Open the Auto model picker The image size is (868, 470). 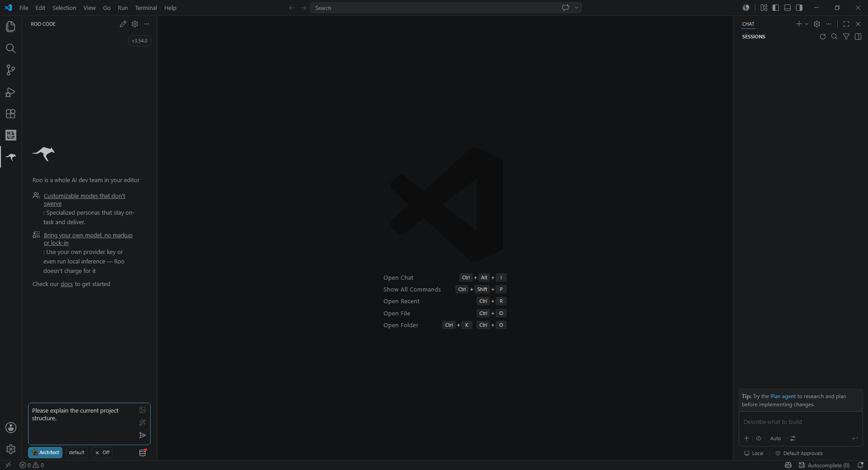pos(775,438)
